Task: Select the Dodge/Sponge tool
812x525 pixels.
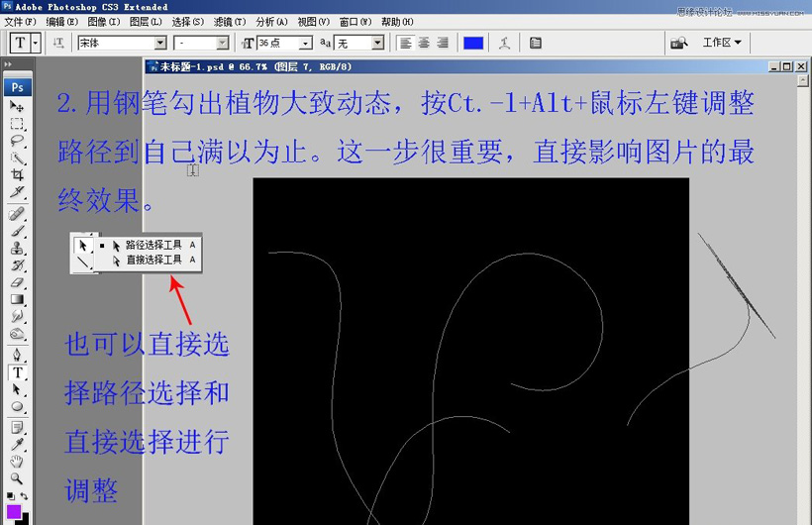Action: [x=17, y=334]
